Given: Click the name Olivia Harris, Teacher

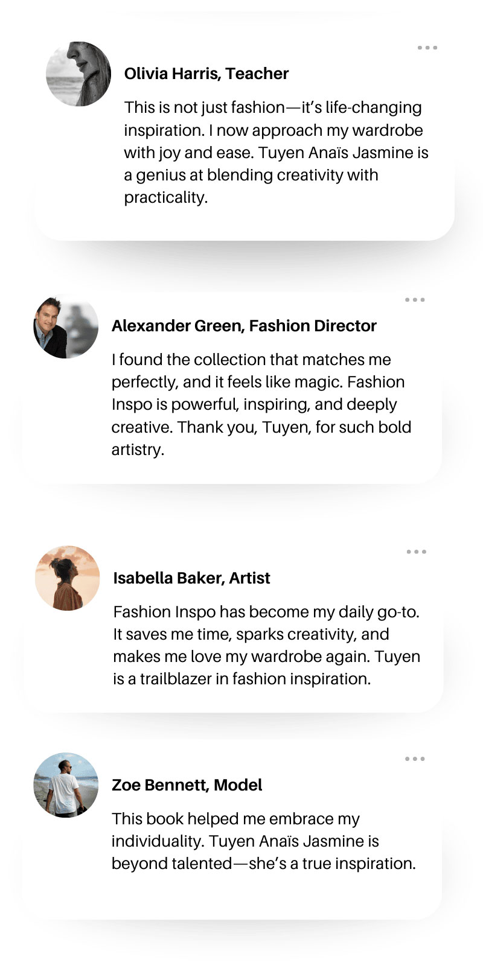Looking at the screenshot, I should coord(206,74).
